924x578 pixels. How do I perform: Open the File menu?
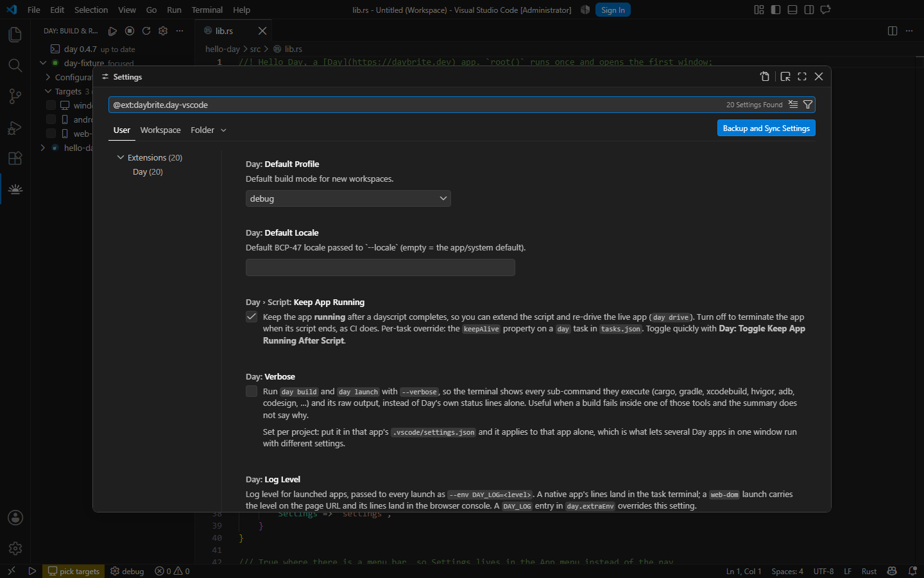point(34,10)
